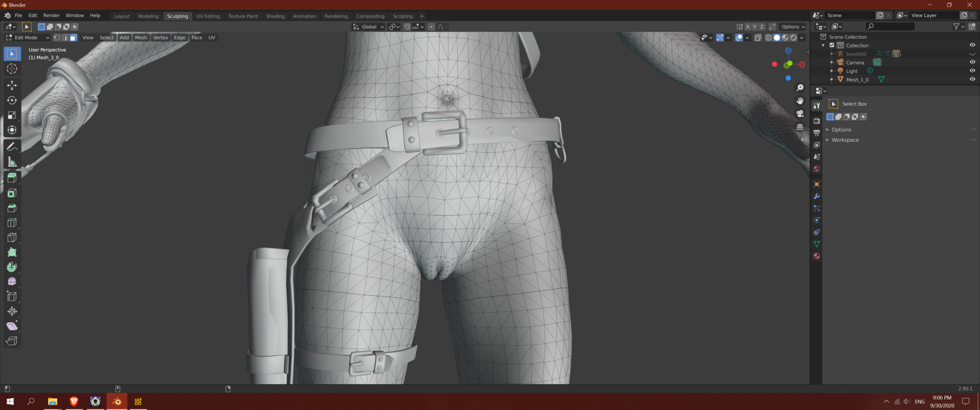
Task: Open the Vertex menu in viewport header
Action: click(160, 37)
